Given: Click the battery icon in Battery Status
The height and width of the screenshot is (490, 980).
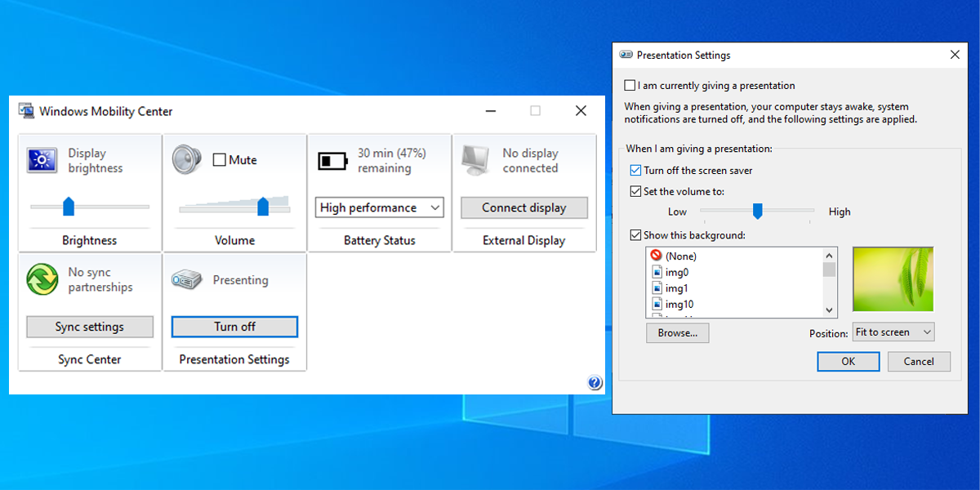Looking at the screenshot, I should [333, 160].
